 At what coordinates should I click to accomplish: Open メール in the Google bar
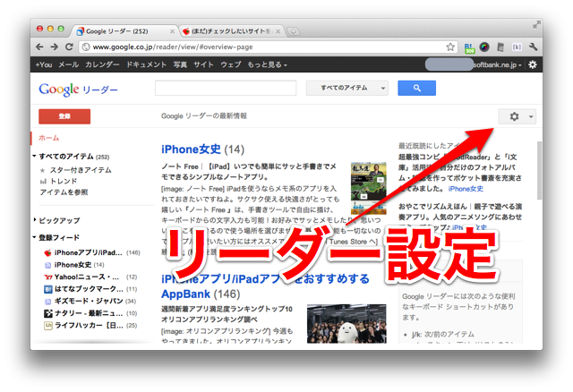(x=69, y=64)
